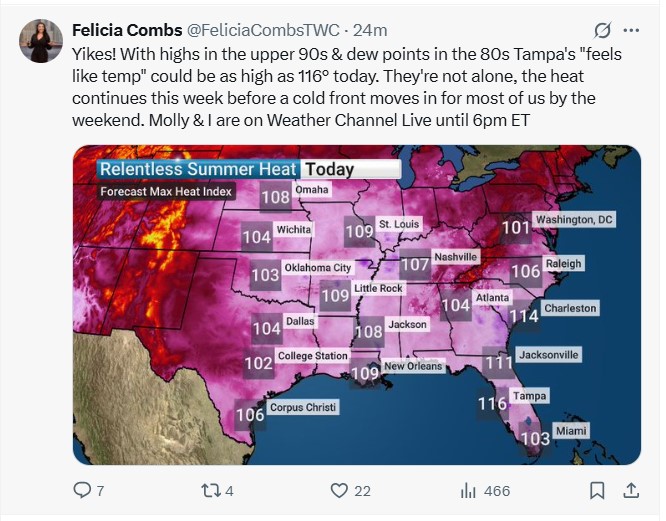
Task: Click the repost count 4
Action: click(x=229, y=491)
